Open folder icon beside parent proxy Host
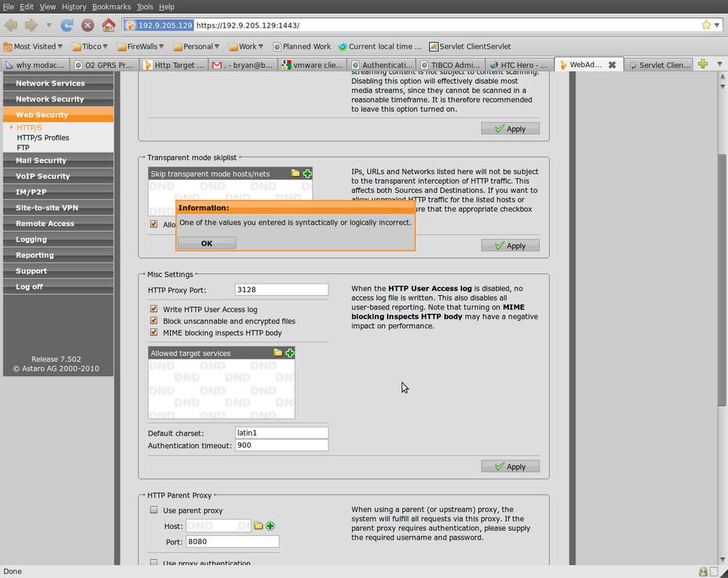Screen dimensions: 728x578 [x=258, y=526]
